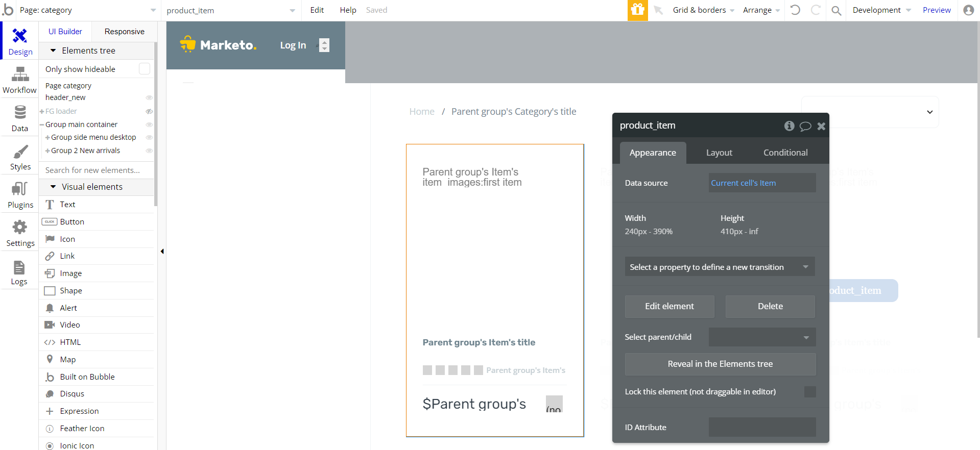The width and height of the screenshot is (980, 450).
Task: Open the gift icon notifications
Action: tap(637, 10)
